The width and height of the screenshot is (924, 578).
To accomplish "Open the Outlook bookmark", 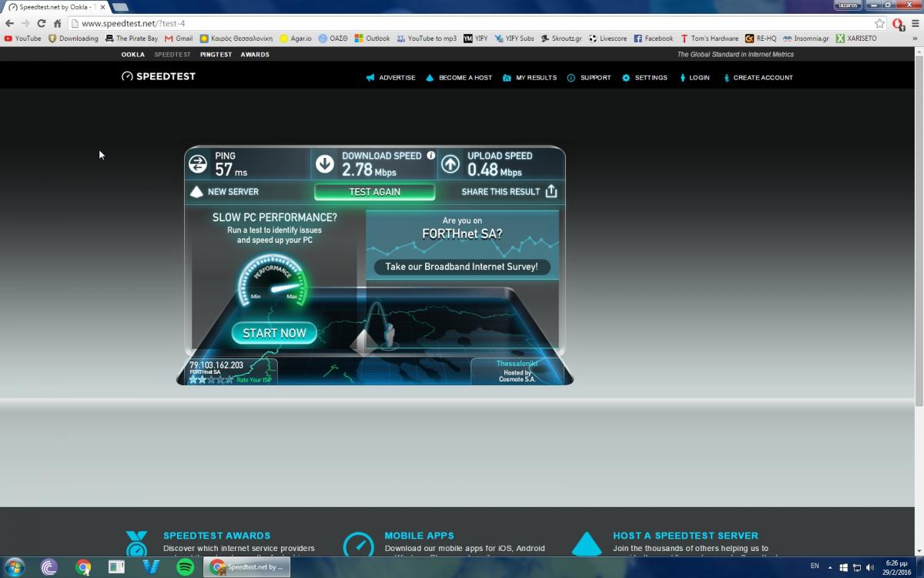I will point(372,39).
